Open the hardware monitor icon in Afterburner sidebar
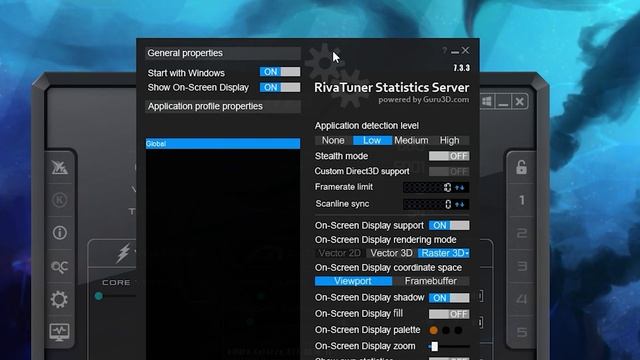Image resolution: width=640 pixels, height=360 pixels. [x=60, y=332]
